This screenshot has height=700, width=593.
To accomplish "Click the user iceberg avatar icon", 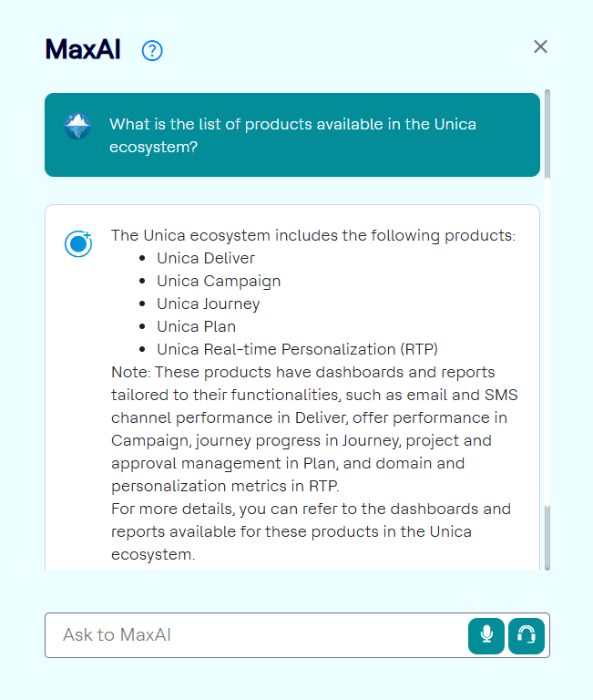I will (x=77, y=126).
